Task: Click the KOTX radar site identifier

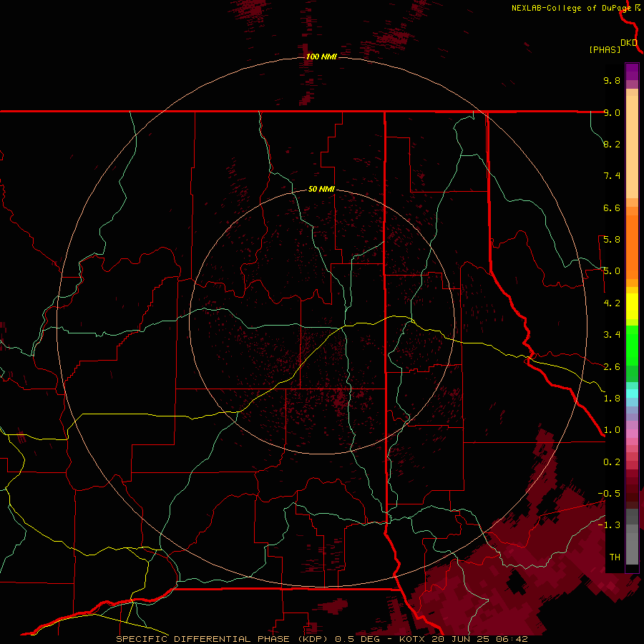Action: click(412, 639)
